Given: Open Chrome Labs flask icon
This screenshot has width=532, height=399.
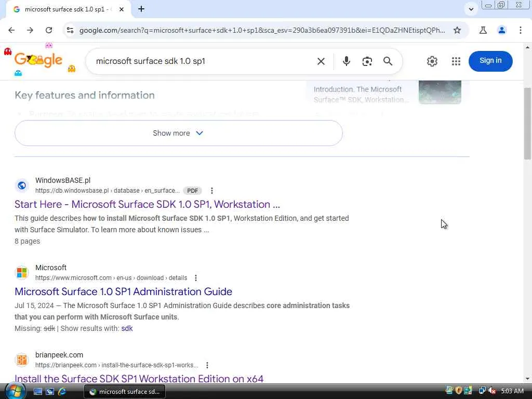Looking at the screenshot, I should coord(483,30).
